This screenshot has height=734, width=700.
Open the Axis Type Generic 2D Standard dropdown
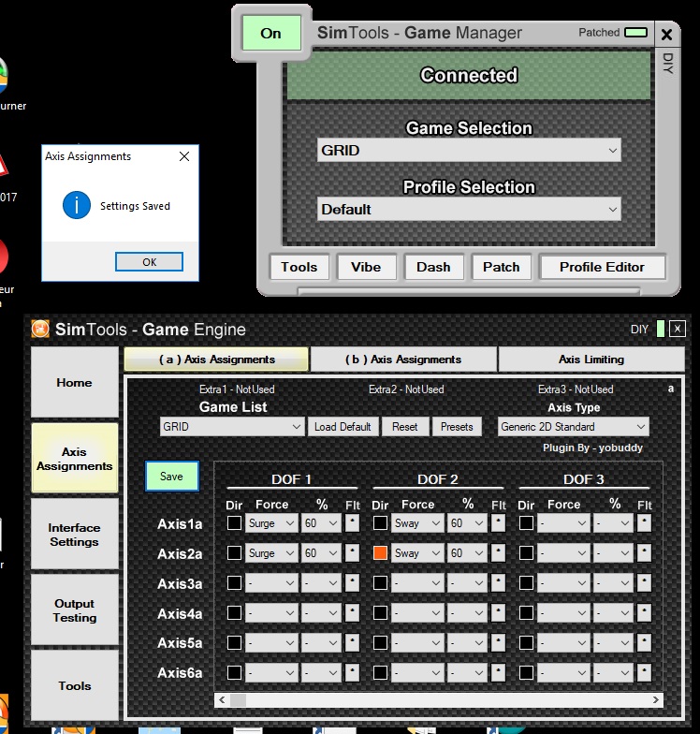pos(573,427)
